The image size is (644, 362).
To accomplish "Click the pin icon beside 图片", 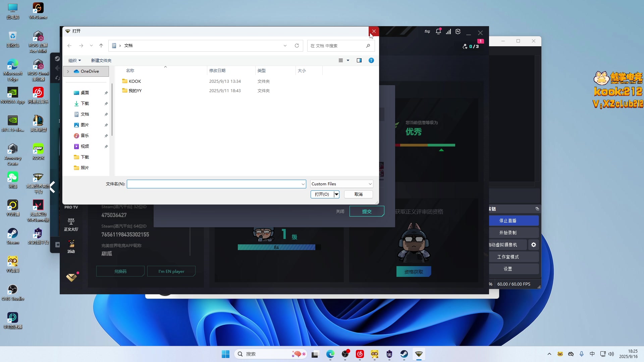I will click(x=106, y=125).
